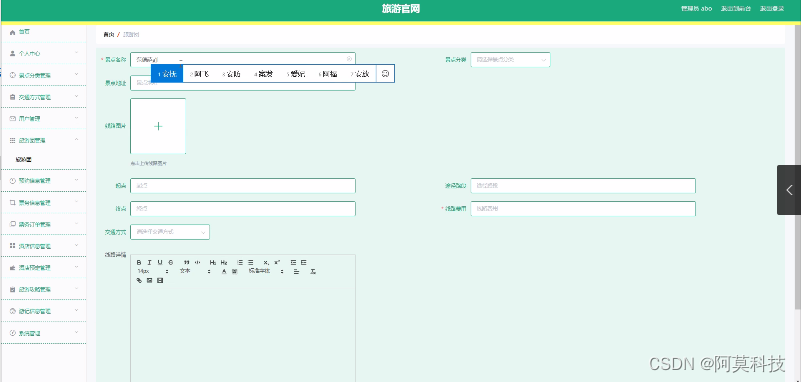Viewport: 801px width, 382px height.
Task: Focus the required 线路费用 input field
Action: (583, 209)
